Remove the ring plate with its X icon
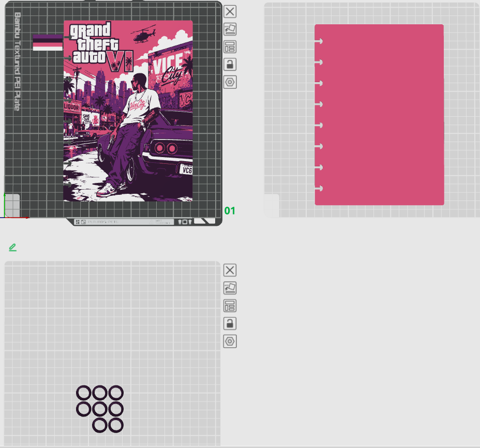Viewport: 480px width, 448px height. point(230,270)
